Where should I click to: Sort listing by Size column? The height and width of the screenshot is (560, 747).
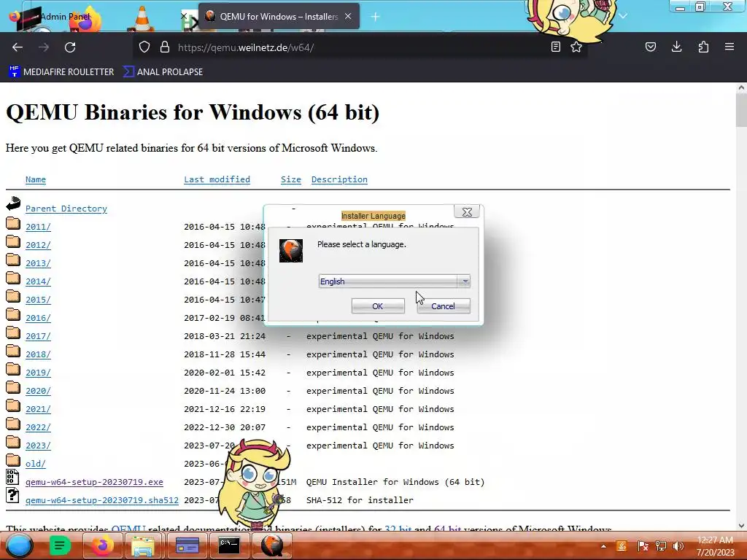(290, 179)
